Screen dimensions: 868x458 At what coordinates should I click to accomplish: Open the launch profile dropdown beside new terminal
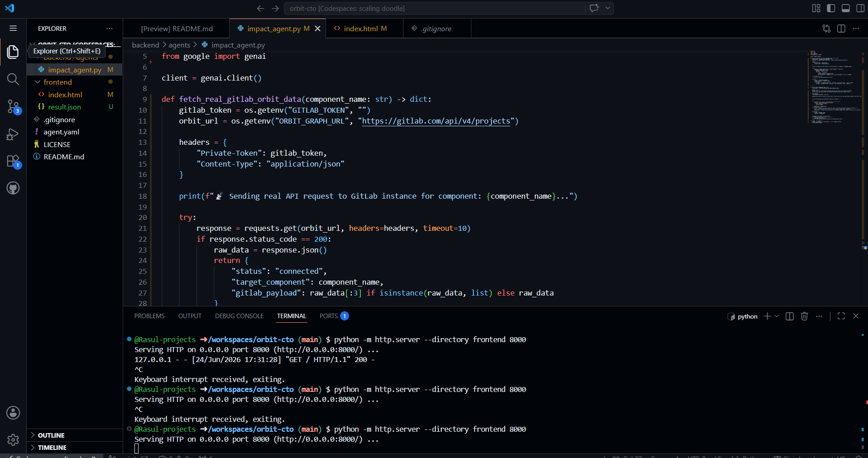pos(777,316)
